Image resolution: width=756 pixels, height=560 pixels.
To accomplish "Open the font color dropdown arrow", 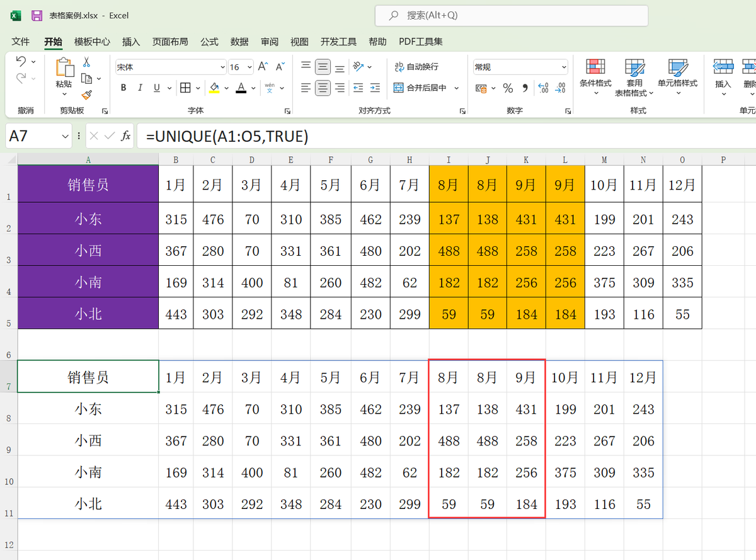I will coord(254,88).
